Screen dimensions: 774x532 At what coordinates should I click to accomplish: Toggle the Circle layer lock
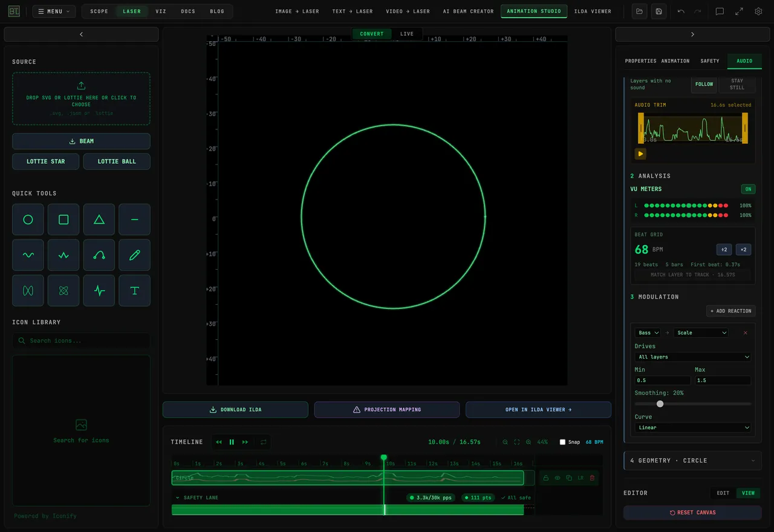[546, 478]
